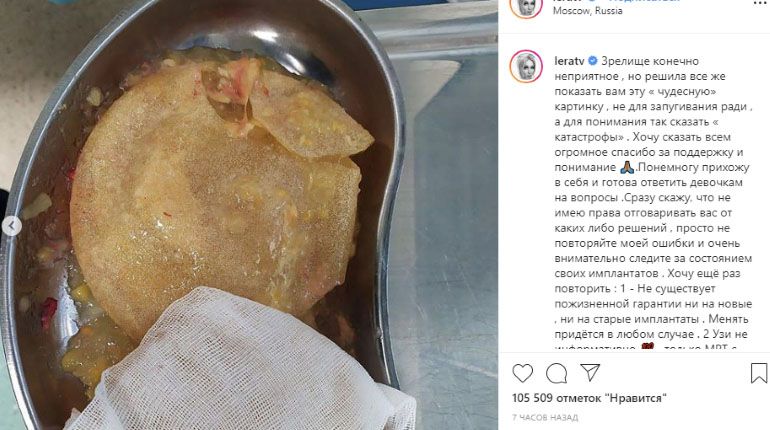770x430 pixels.
Task: Click the leratv avatar beside the caption
Action: (x=526, y=66)
